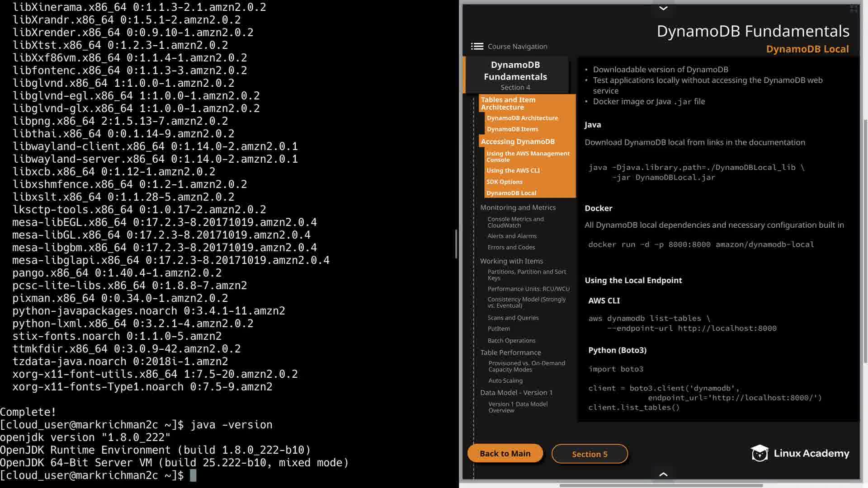This screenshot has width=868, height=488.
Task: Select the Scans and Queries lesson
Action: [x=513, y=318]
